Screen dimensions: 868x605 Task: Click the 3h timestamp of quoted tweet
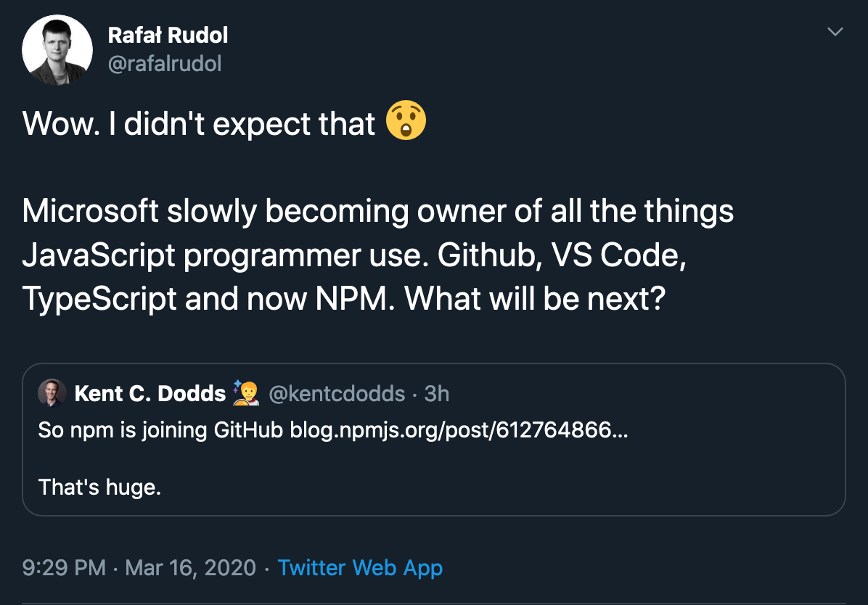[x=437, y=394]
